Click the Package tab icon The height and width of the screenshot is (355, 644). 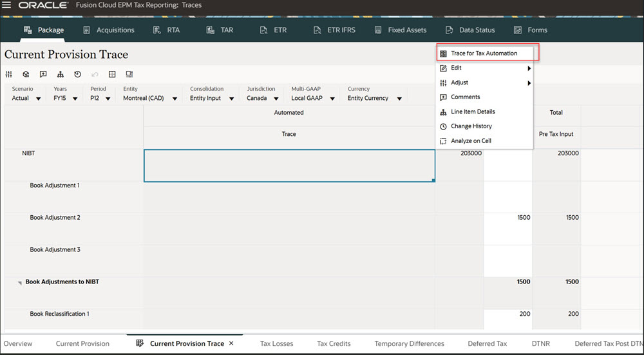click(28, 30)
